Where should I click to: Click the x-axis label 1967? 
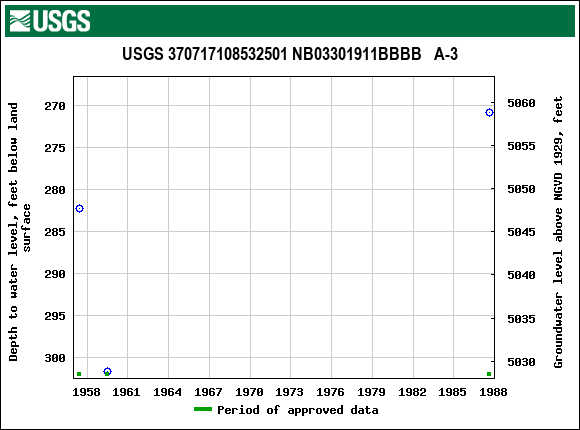click(208, 392)
